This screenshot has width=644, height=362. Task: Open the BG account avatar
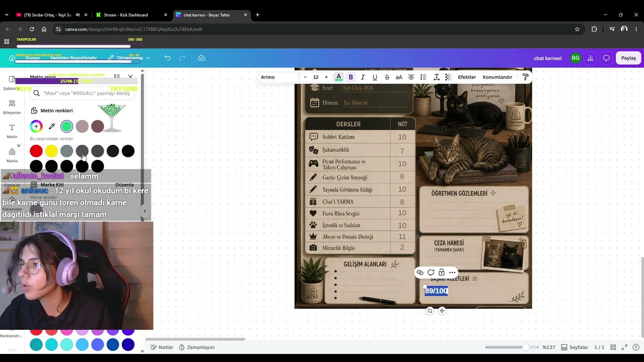click(576, 58)
